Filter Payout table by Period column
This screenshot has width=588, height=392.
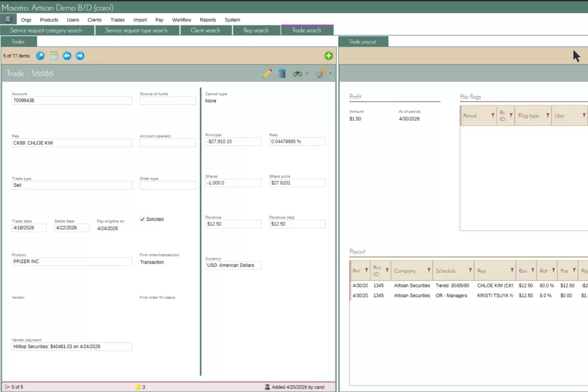(x=366, y=270)
